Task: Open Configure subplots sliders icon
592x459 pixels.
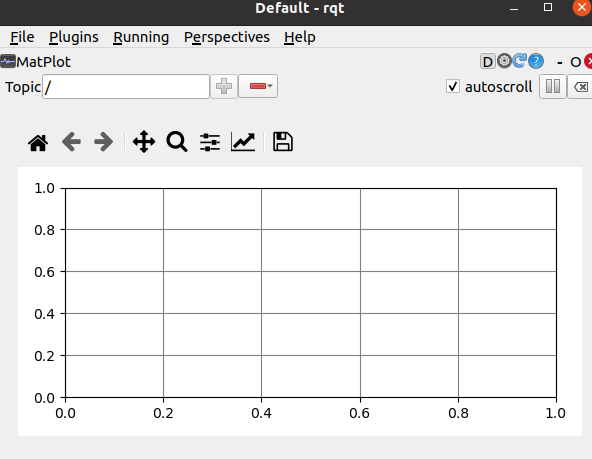Action: (x=210, y=142)
